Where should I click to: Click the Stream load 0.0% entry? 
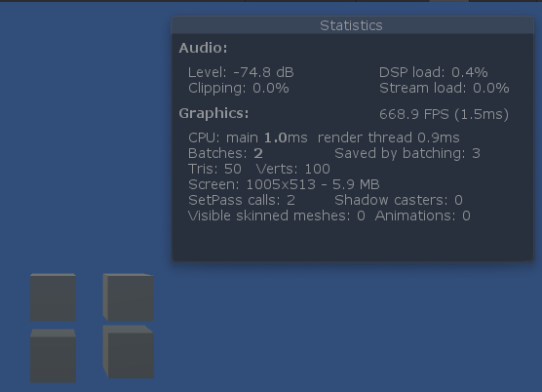tap(445, 88)
